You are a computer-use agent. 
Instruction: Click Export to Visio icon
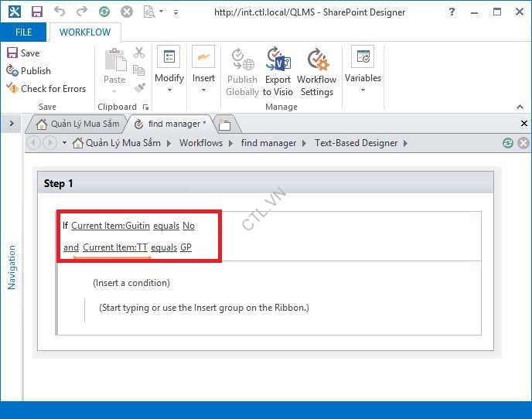pyautogui.click(x=278, y=71)
